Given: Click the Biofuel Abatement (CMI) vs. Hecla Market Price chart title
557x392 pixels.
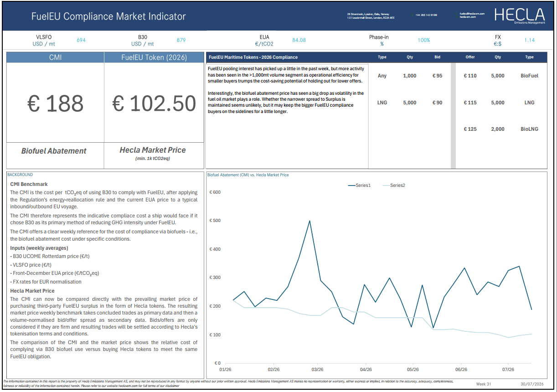Looking at the screenshot, I should tap(248, 175).
